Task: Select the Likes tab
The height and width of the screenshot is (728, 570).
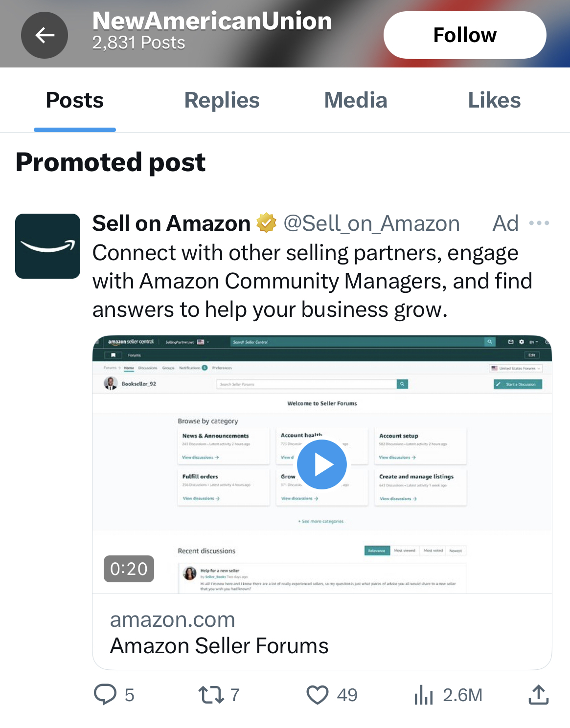Action: tap(494, 100)
